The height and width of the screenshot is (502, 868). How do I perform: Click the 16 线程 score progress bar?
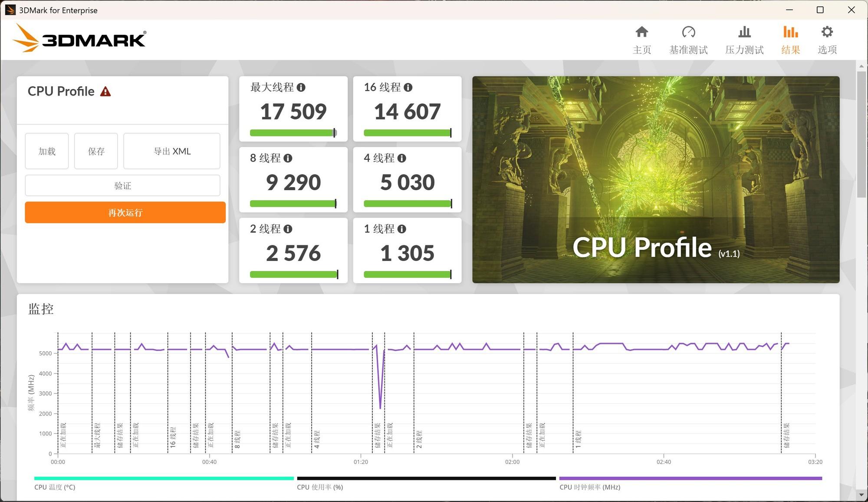[x=408, y=133]
